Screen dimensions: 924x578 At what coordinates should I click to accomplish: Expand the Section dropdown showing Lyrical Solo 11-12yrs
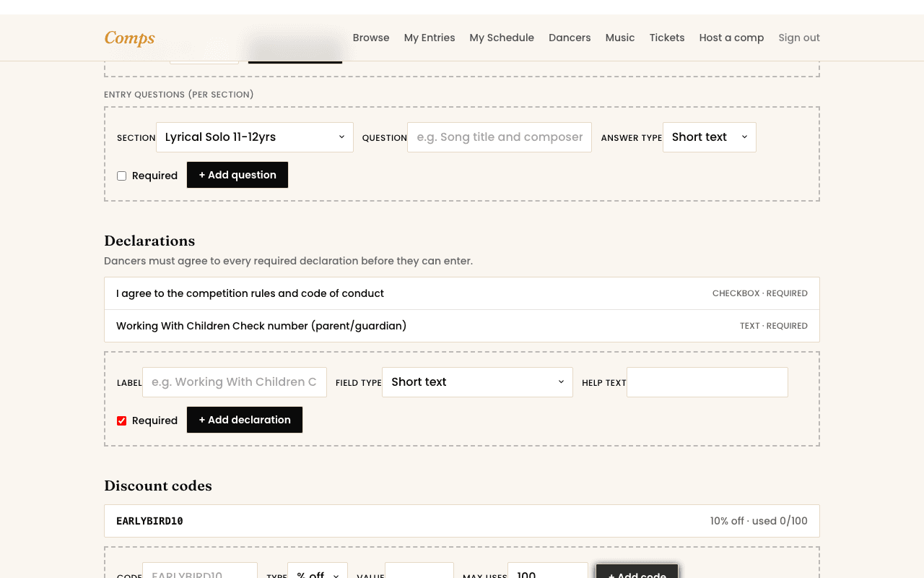click(x=255, y=137)
